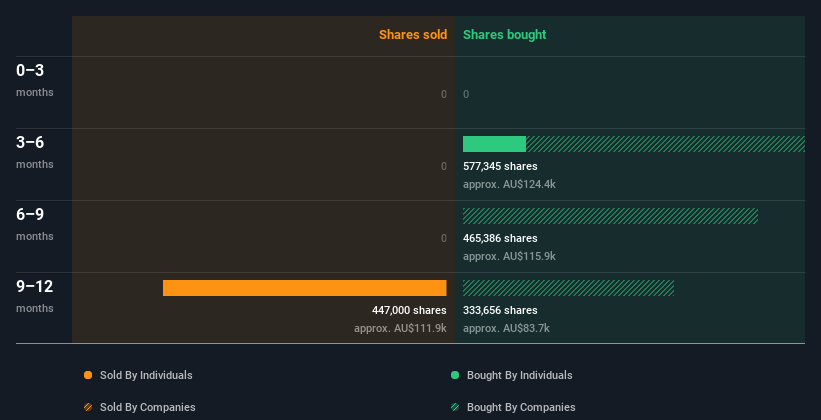This screenshot has height=420, width=821.
Task: Click the Bought By Individuals green dot
Action: coord(455,375)
